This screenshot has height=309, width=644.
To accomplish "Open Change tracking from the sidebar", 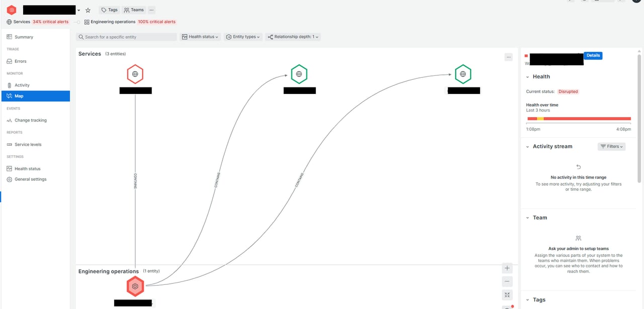I will tap(30, 121).
